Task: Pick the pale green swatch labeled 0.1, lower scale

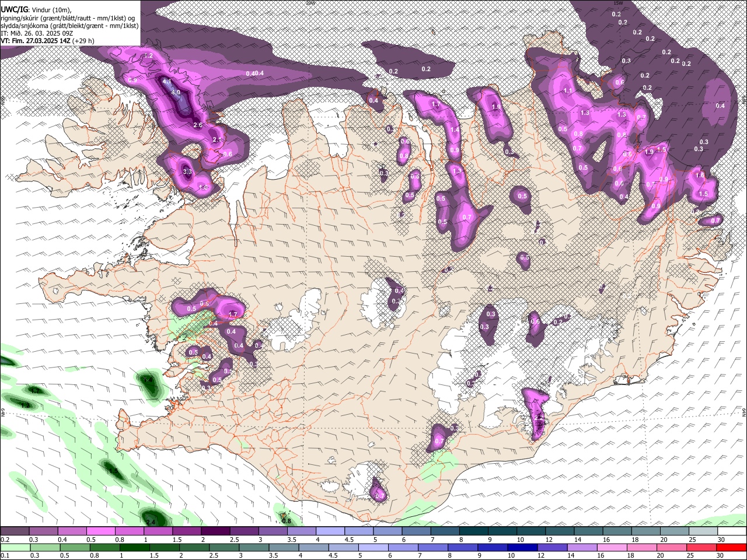Action: pyautogui.click(x=15, y=548)
